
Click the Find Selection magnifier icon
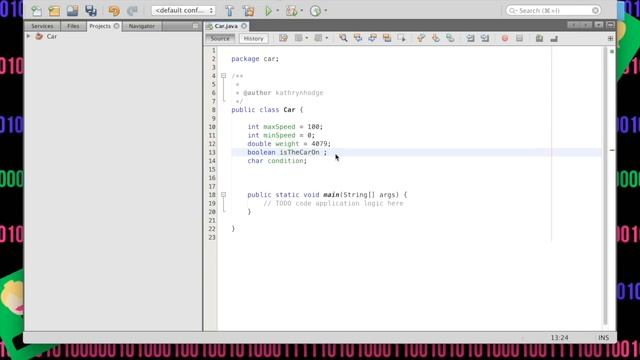343,38
